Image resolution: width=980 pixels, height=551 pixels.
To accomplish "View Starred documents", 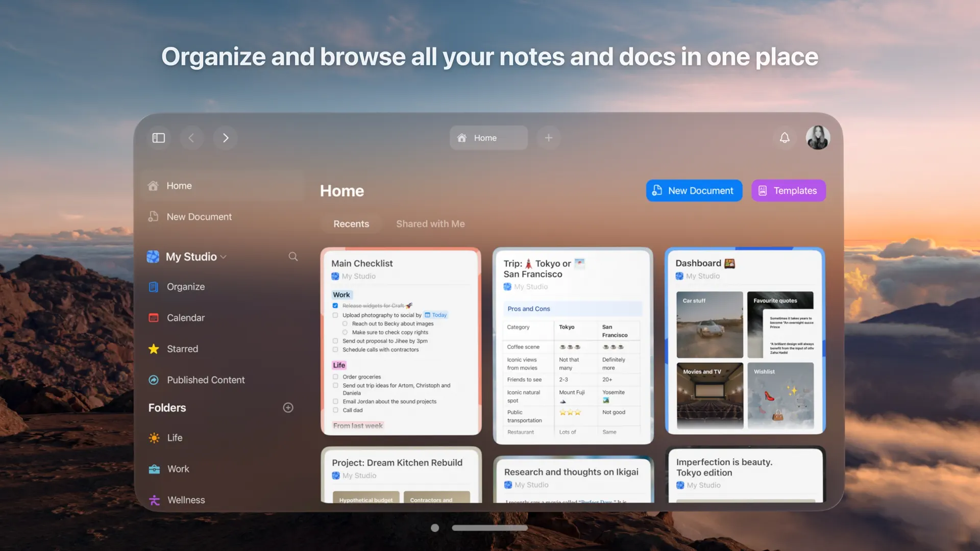I will (182, 349).
